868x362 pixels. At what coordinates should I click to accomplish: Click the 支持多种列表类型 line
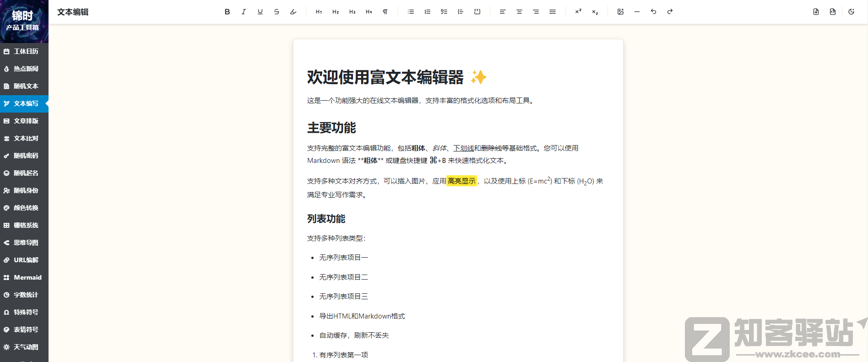pos(336,238)
